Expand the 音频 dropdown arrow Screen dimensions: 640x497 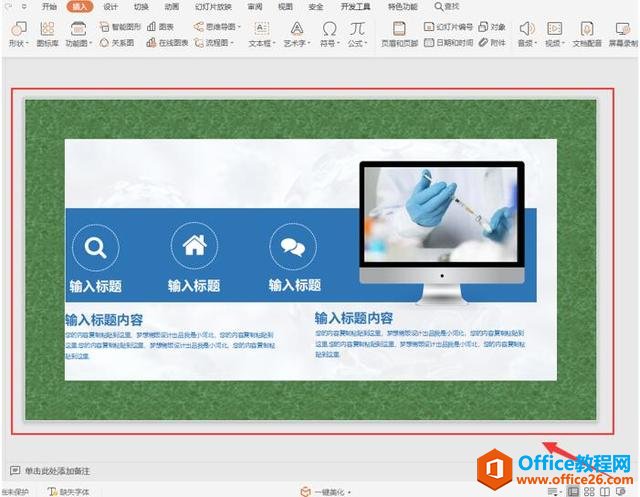[536, 44]
